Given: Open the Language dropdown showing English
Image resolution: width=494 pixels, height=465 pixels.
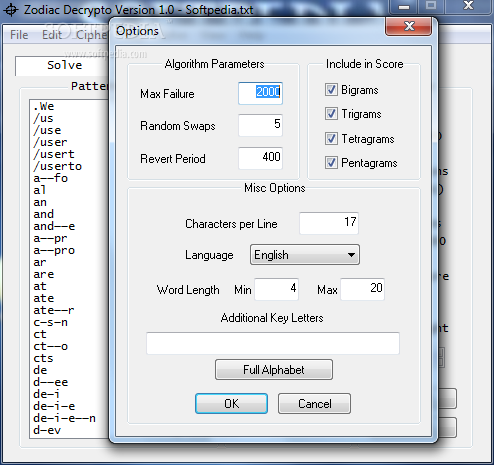Looking at the screenshot, I should (305, 255).
